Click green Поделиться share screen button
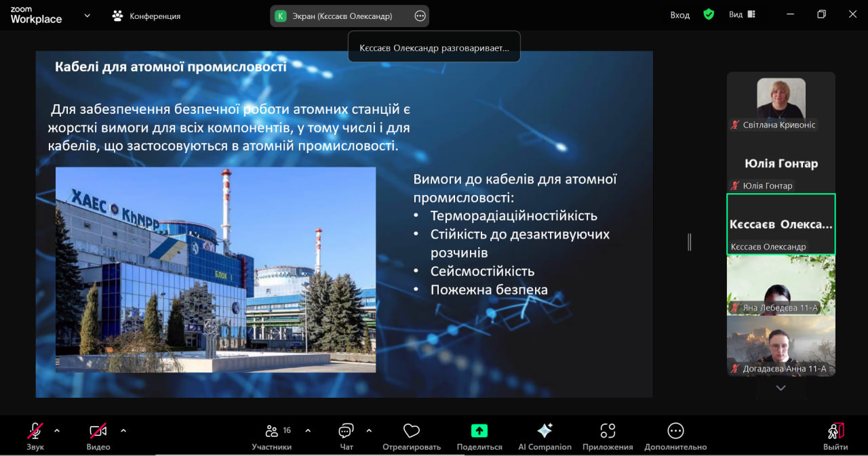Screen dimensions: 868x456 (479, 431)
